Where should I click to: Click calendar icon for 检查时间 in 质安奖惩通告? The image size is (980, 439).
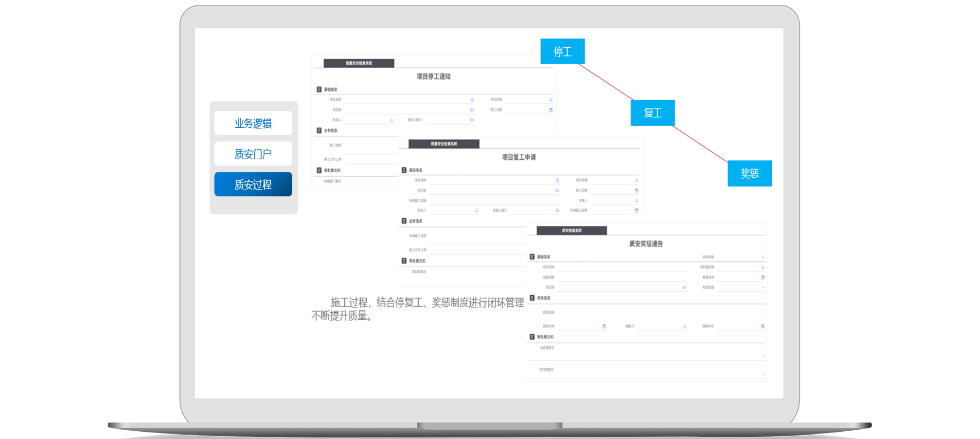[x=762, y=278]
